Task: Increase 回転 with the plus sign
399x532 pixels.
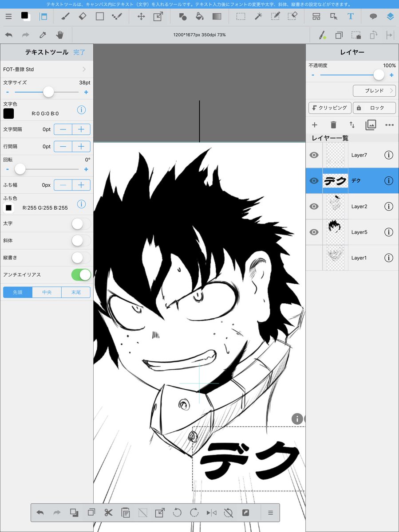Action: 86,169
